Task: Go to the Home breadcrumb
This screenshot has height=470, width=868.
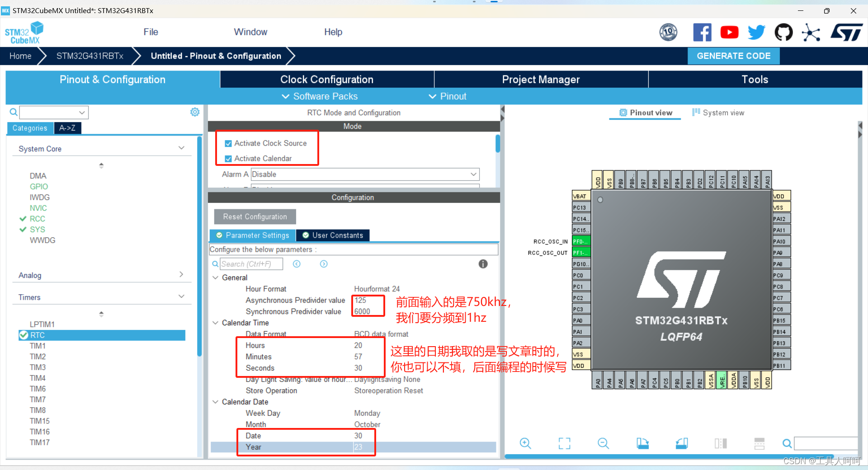Action: (20, 56)
